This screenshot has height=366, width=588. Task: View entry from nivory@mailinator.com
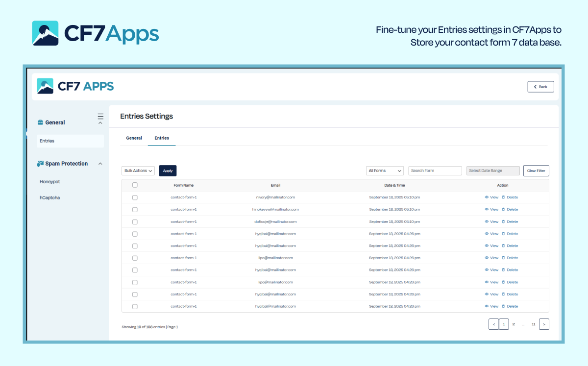[x=491, y=197]
